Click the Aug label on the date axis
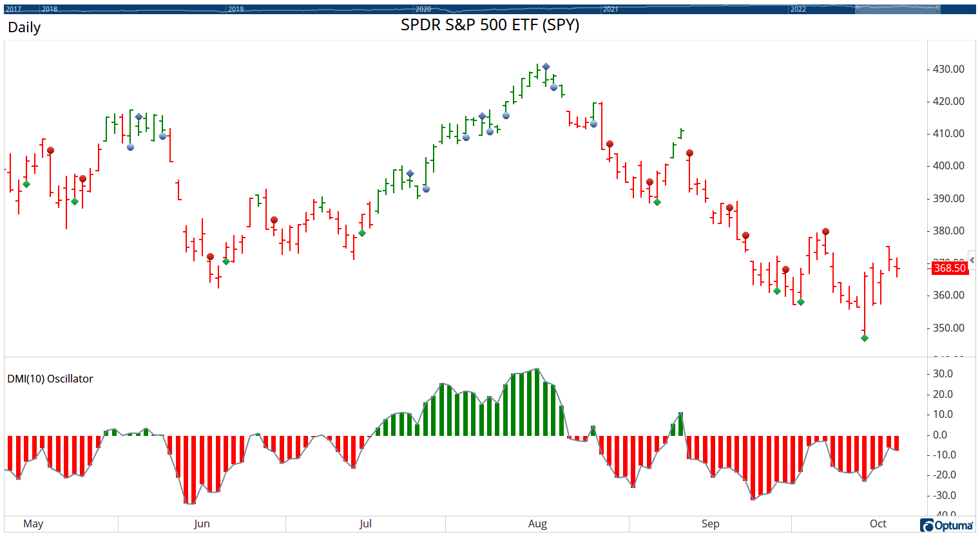 [537, 523]
